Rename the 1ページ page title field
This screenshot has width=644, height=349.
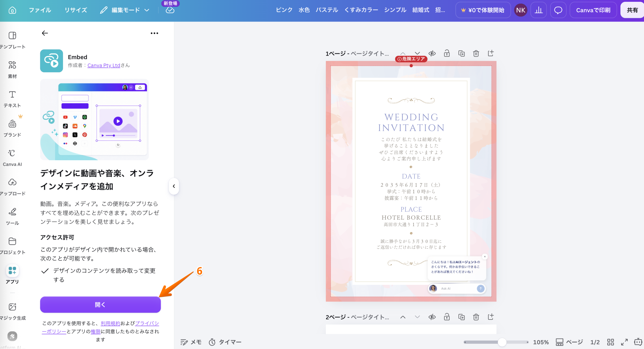pos(370,53)
